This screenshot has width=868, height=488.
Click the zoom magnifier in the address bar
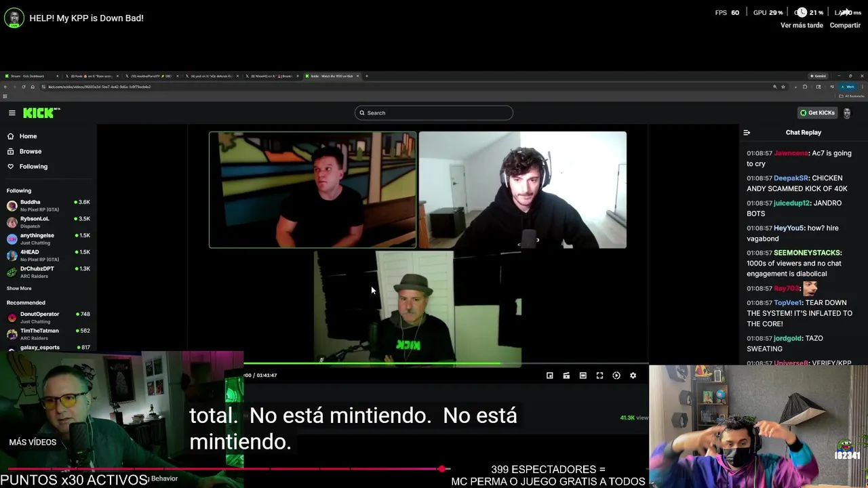(x=775, y=87)
